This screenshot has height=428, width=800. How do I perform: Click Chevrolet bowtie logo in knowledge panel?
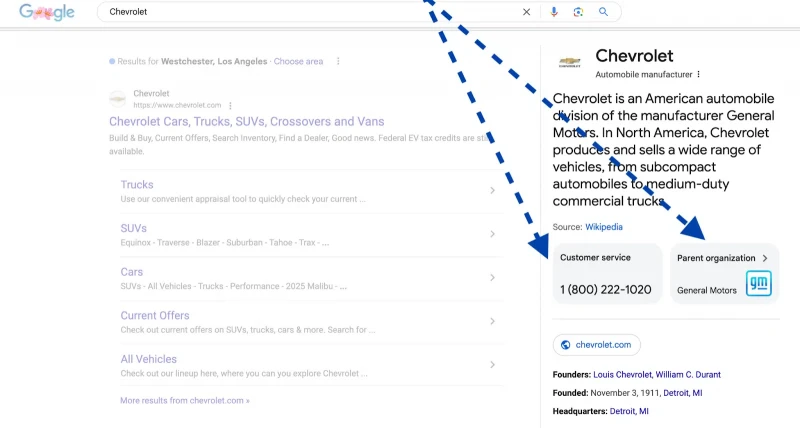click(x=570, y=62)
